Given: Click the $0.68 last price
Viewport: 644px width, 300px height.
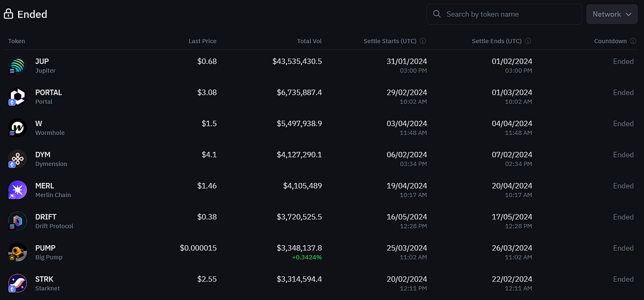Looking at the screenshot, I should pyautogui.click(x=207, y=62).
